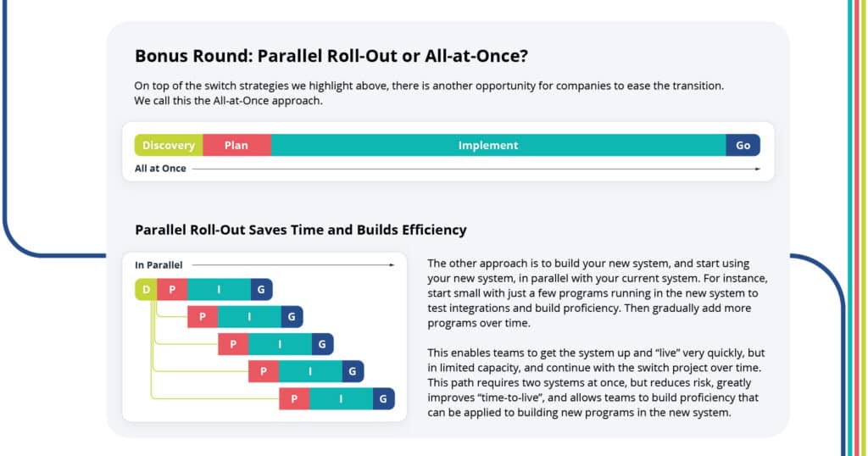Click the I block in the second parallel row
This screenshot has width=868, height=456.
click(x=249, y=317)
